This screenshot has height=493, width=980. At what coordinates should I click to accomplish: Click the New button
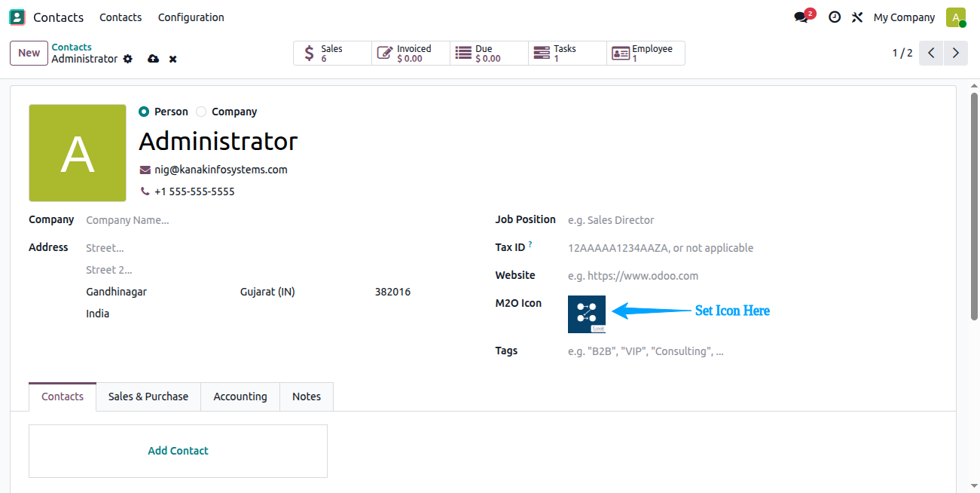pos(29,53)
